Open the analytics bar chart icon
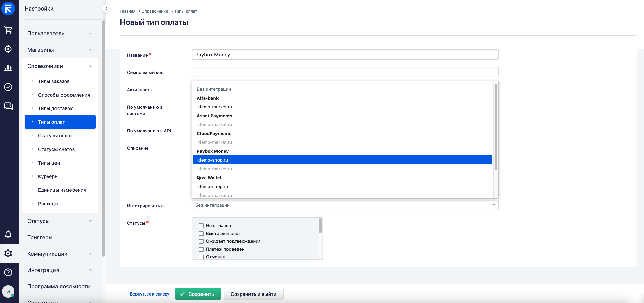 pos(8,68)
